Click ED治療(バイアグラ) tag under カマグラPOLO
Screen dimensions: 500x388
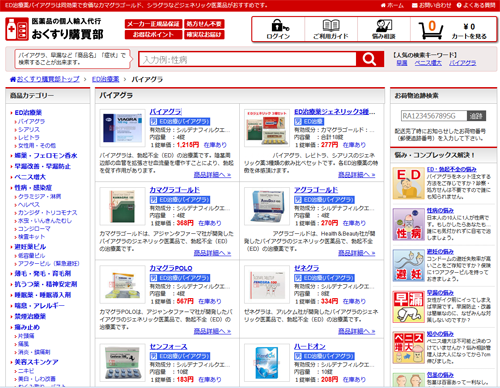point(180,278)
